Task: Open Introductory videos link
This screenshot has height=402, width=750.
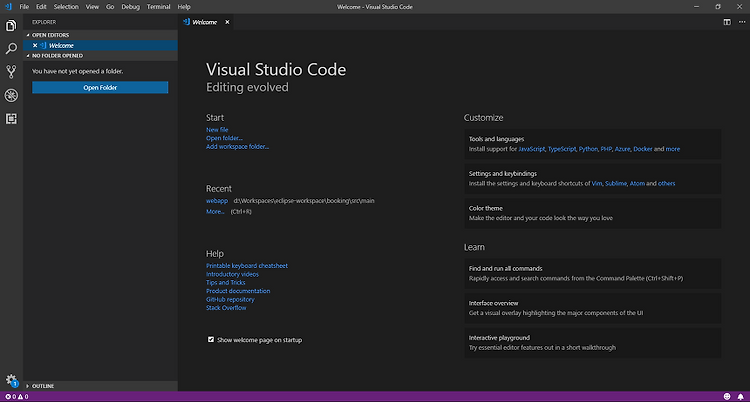Action: tap(232, 274)
